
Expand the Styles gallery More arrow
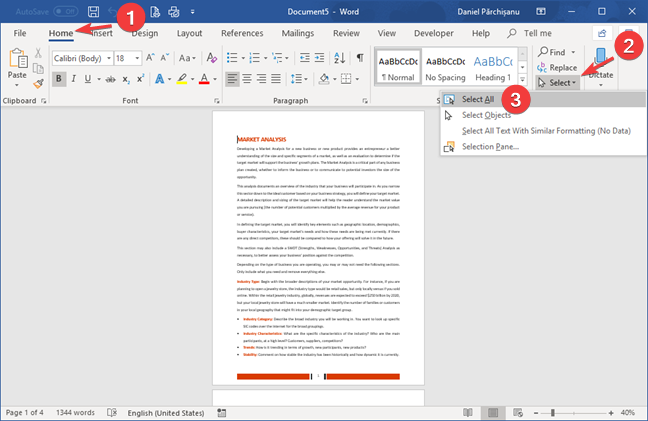[522, 79]
